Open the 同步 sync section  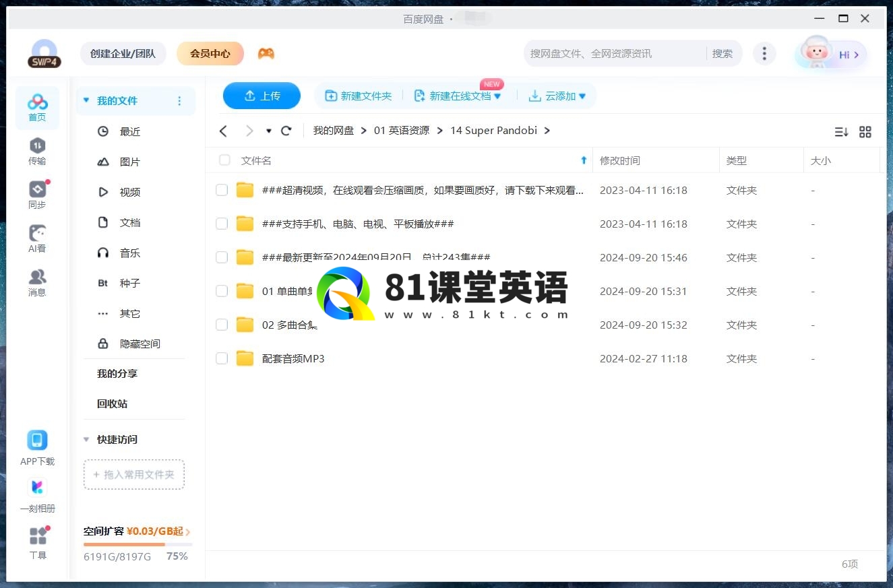click(37, 195)
